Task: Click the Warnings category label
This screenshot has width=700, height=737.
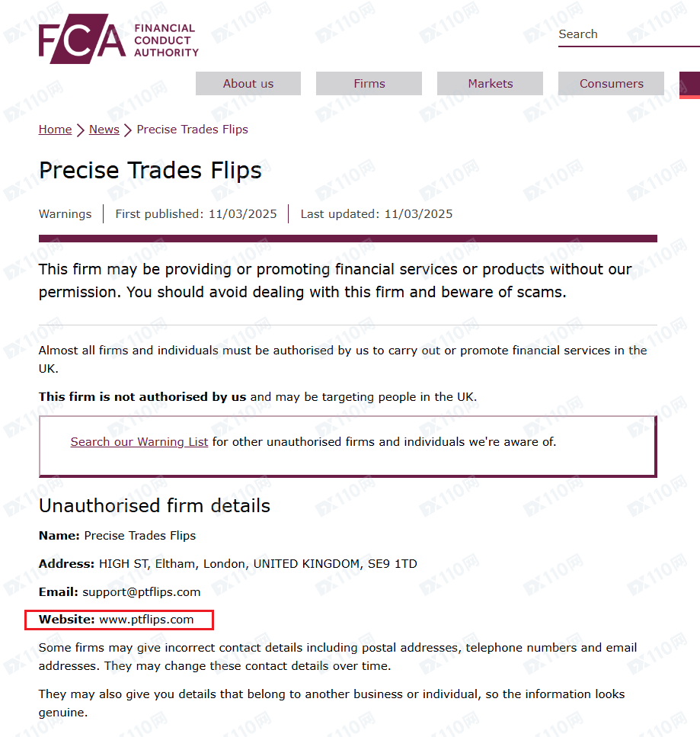Action: pos(65,214)
